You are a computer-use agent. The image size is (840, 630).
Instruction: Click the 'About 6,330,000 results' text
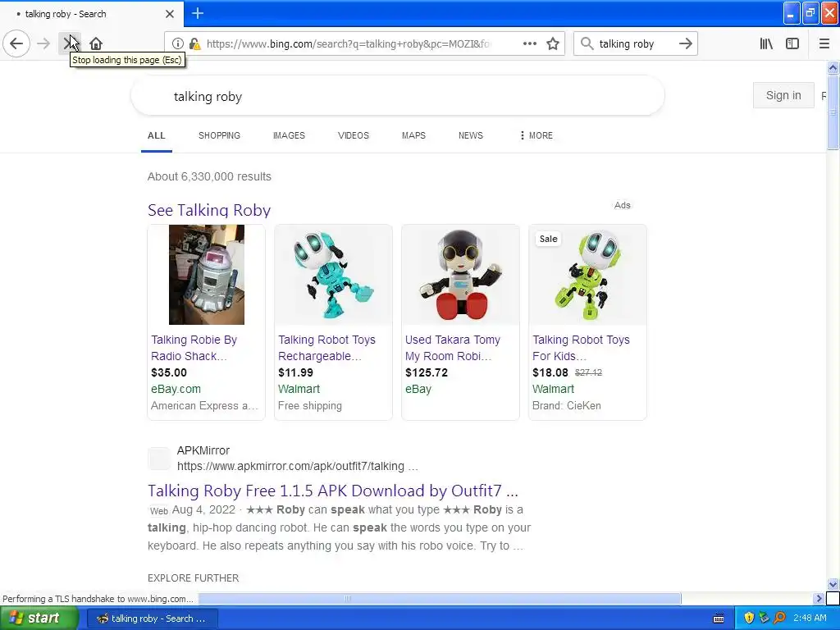[x=209, y=176]
